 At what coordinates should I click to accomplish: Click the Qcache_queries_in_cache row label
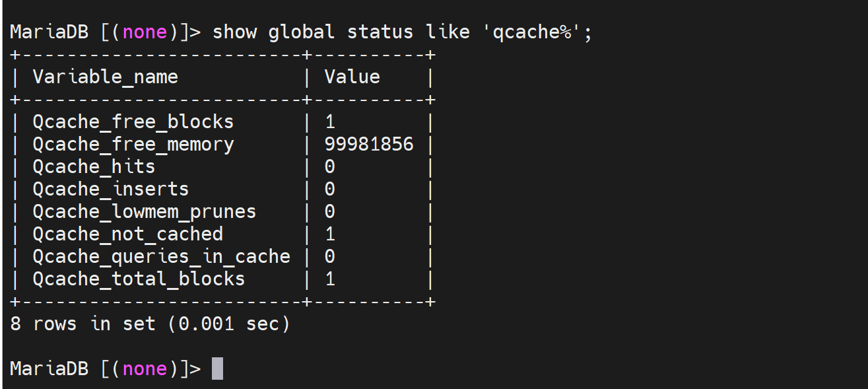161,256
